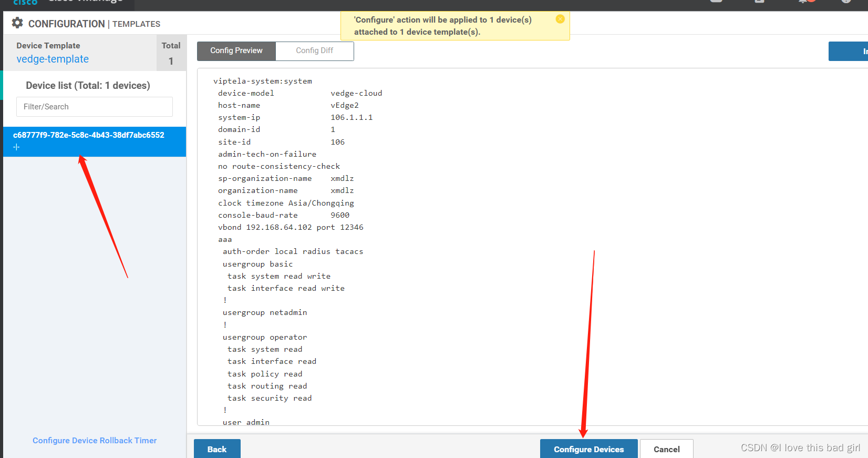Click the 'viptela-system:system' config line
This screenshot has width=868, height=458.
tap(263, 81)
